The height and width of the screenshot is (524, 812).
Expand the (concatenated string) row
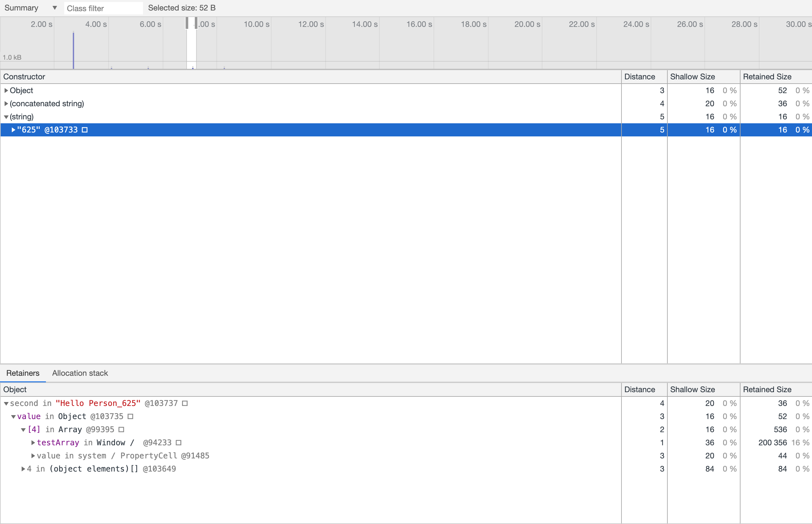(x=6, y=103)
